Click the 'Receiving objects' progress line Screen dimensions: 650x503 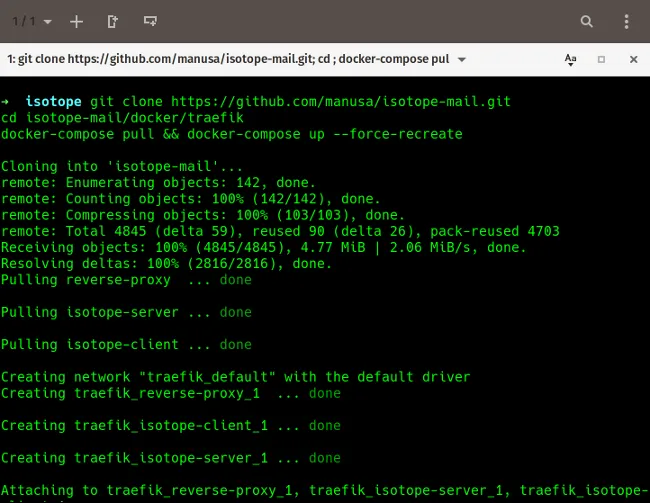click(x=264, y=247)
